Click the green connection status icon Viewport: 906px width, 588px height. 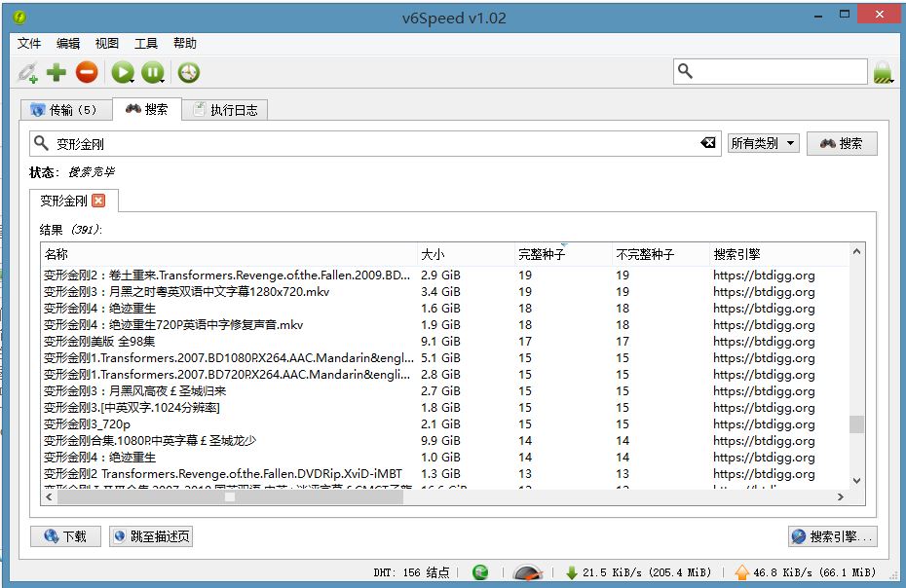[x=480, y=572]
